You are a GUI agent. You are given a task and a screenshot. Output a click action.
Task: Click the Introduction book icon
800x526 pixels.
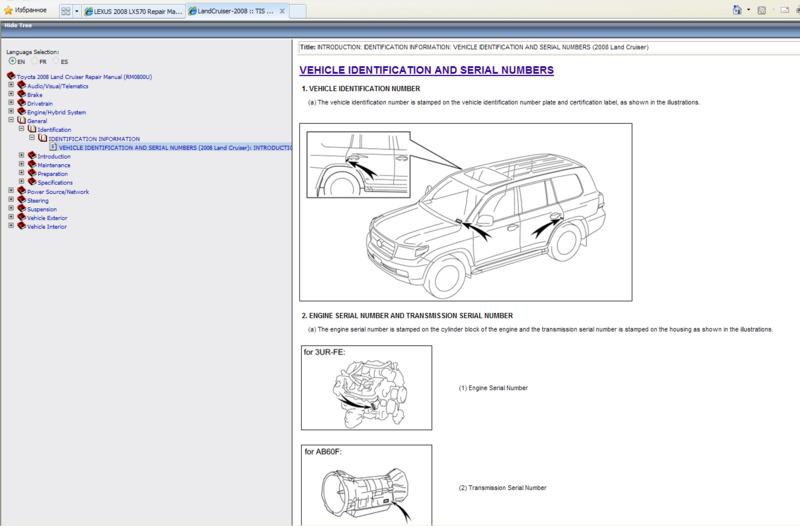[32, 156]
